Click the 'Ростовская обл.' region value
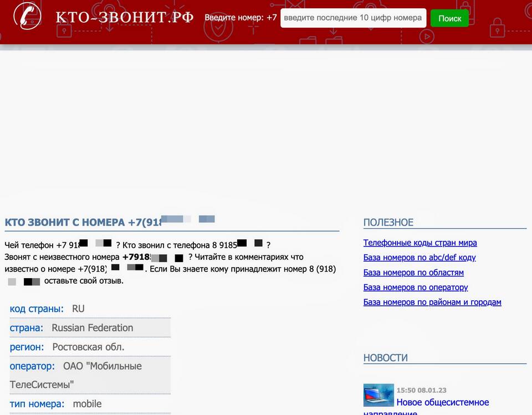This screenshot has width=532, height=415. click(x=88, y=347)
